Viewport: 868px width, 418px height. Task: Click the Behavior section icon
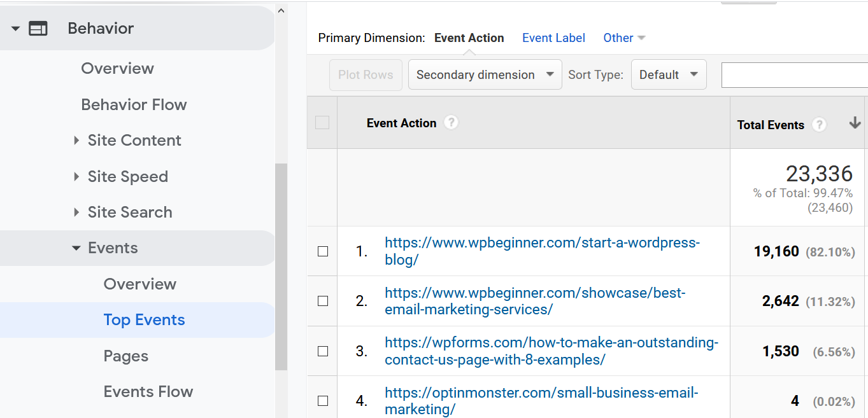[38, 29]
